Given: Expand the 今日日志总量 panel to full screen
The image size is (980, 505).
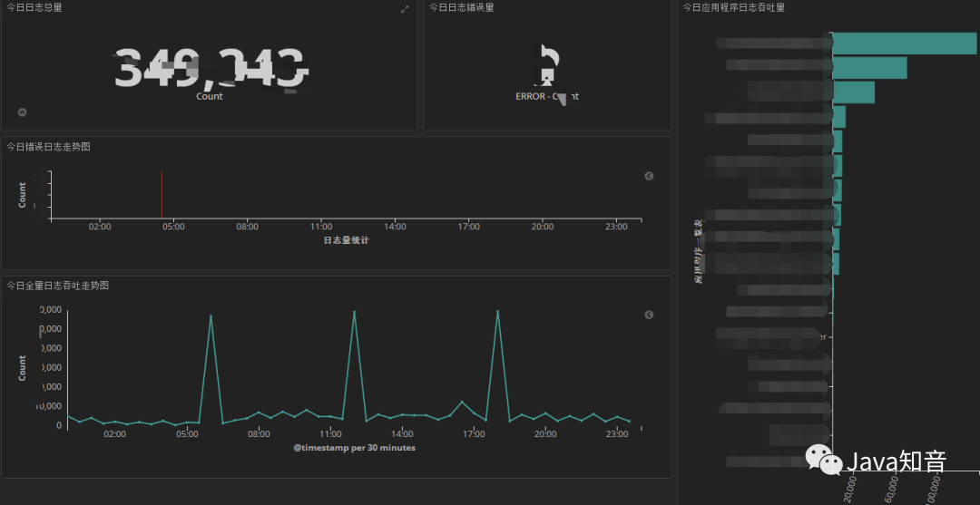Looking at the screenshot, I should click(405, 9).
